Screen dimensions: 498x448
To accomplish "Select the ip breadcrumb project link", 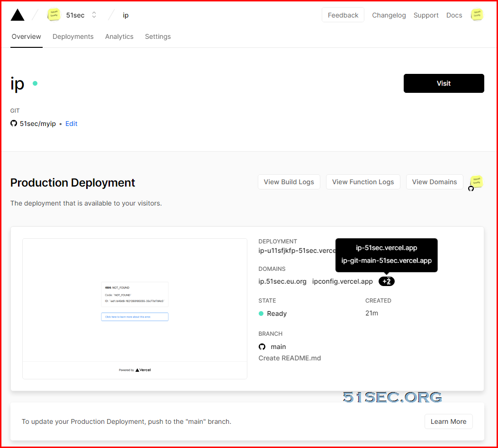I will pyautogui.click(x=126, y=15).
